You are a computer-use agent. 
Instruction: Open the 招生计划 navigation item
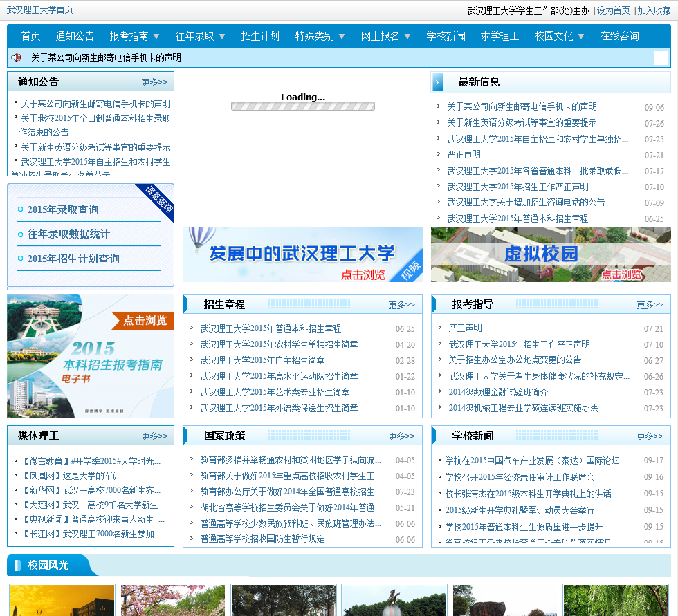click(x=260, y=36)
